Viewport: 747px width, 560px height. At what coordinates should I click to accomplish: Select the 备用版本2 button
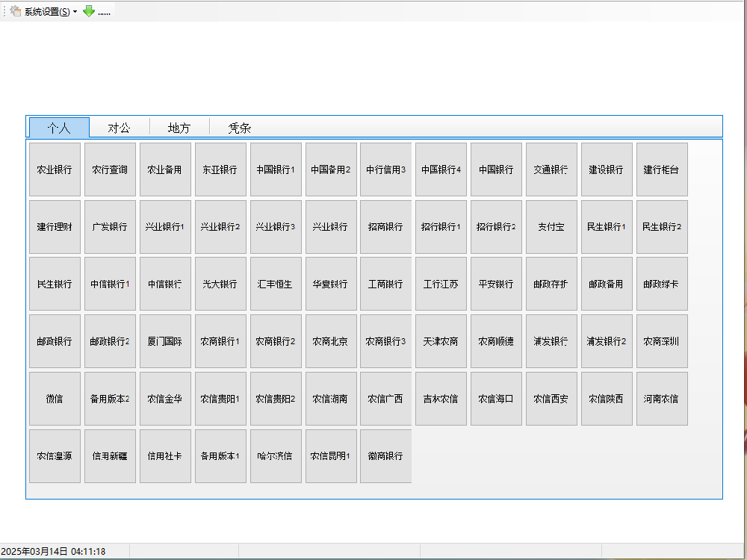(110, 399)
